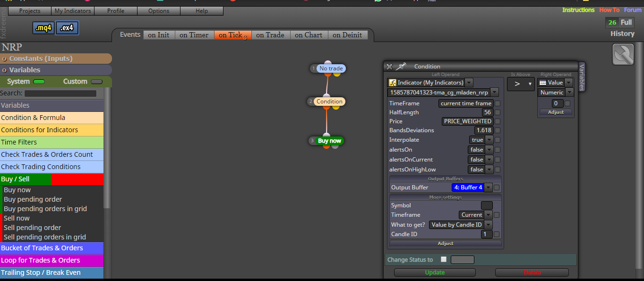Open the Indicator (My Indicators) dropdown
The height and width of the screenshot is (281, 644).
coord(469,83)
